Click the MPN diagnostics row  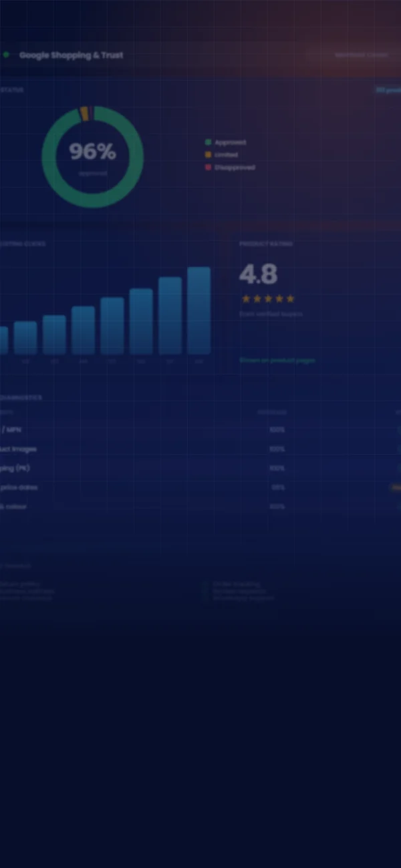tap(200, 430)
